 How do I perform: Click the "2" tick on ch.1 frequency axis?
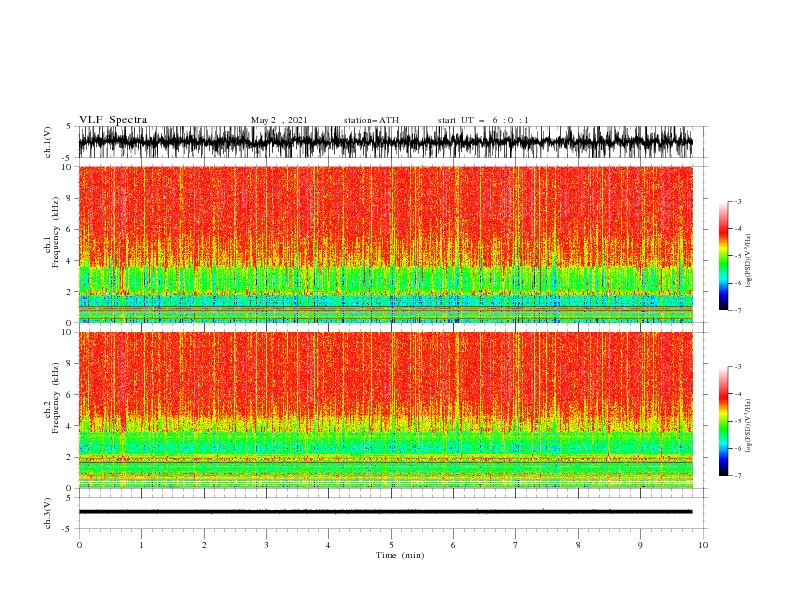coord(70,292)
